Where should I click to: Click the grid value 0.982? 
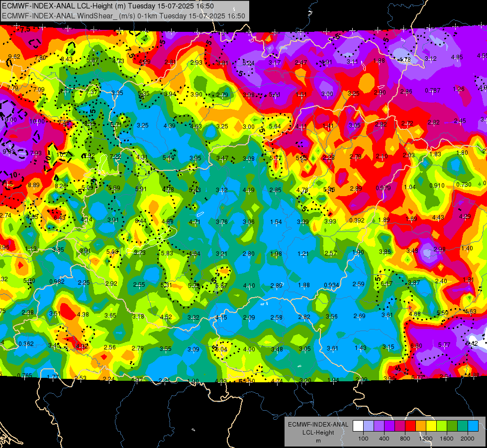pos(57,282)
